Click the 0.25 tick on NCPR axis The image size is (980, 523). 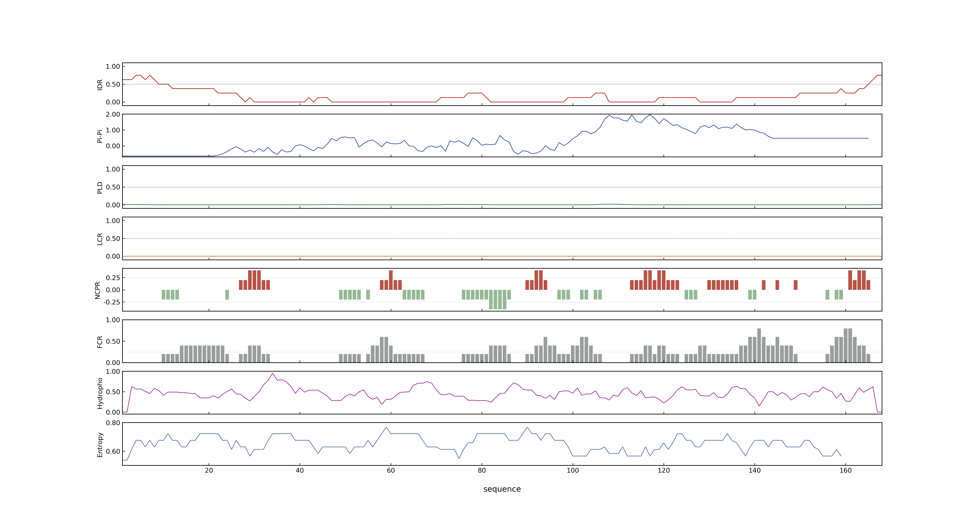pos(113,278)
